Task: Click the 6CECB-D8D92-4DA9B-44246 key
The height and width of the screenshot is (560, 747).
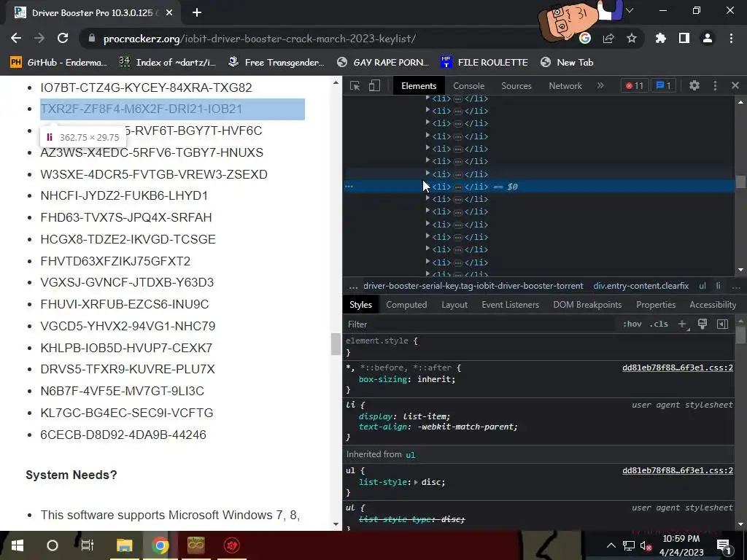Action: click(123, 435)
